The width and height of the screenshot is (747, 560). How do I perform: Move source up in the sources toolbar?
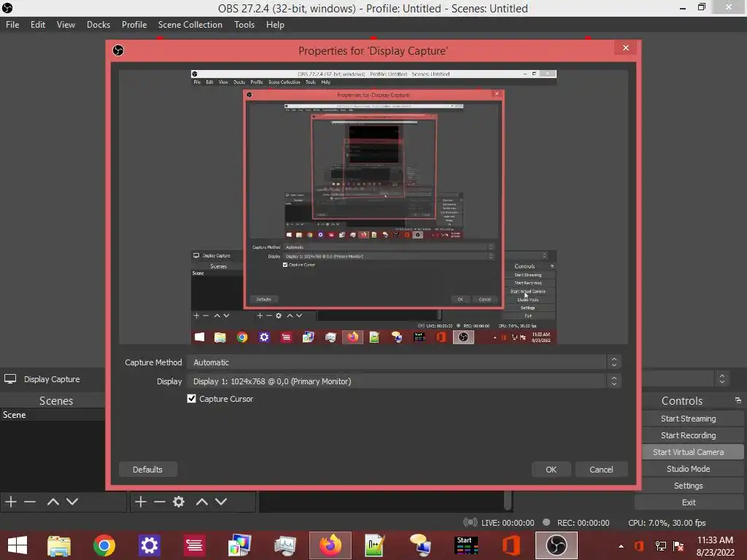tap(202, 502)
